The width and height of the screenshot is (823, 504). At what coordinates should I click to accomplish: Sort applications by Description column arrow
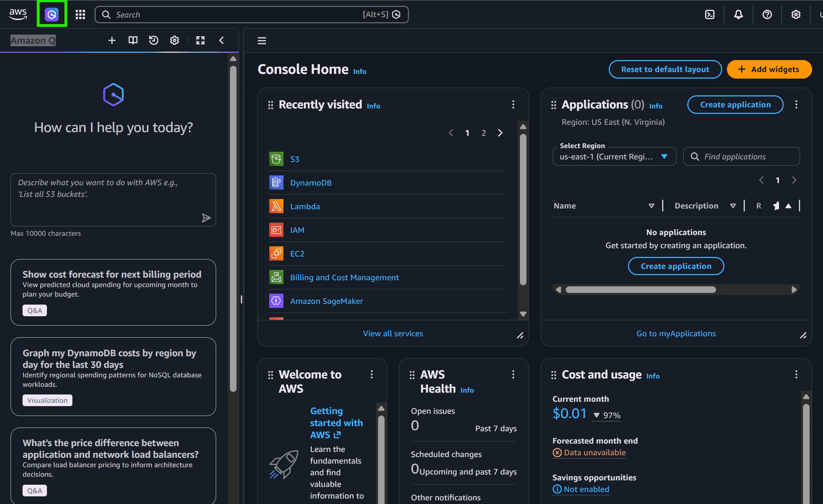pyautogui.click(x=733, y=206)
